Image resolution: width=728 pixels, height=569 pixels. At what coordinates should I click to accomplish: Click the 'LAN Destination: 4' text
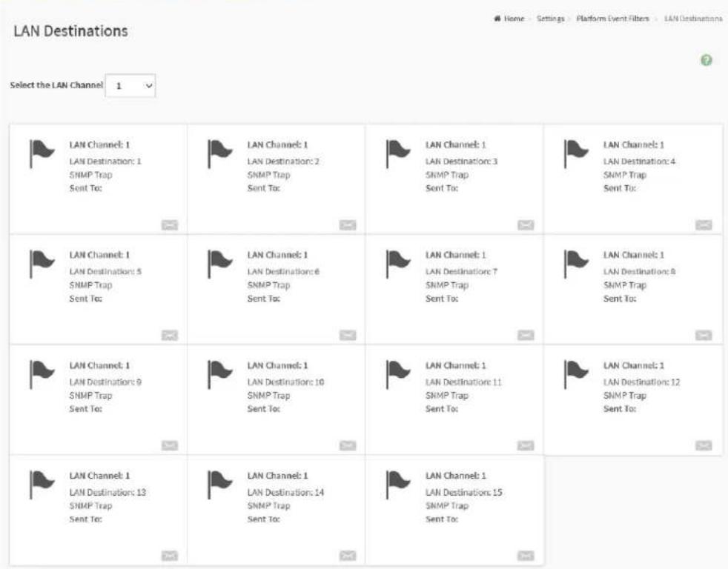click(639, 162)
